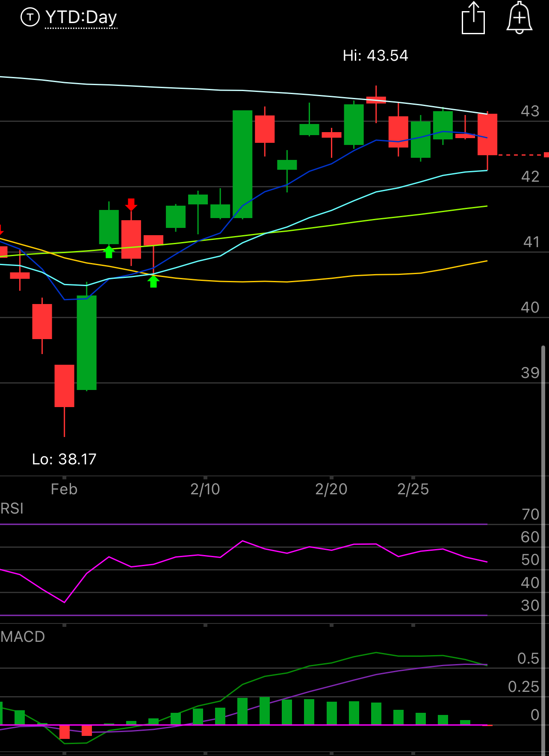The image size is (549, 756).
Task: Click the 43 price axis label
Action: pos(530,111)
